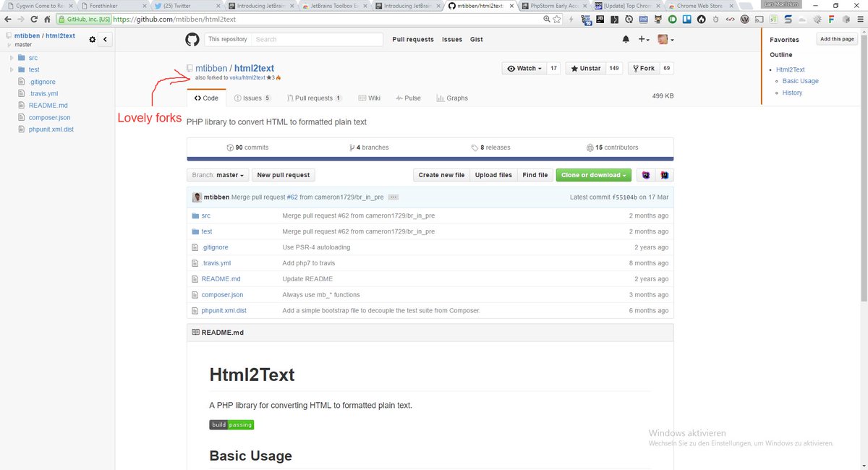Click the GitHub Octocat logo
This screenshot has height=470, width=868.
[x=192, y=39]
